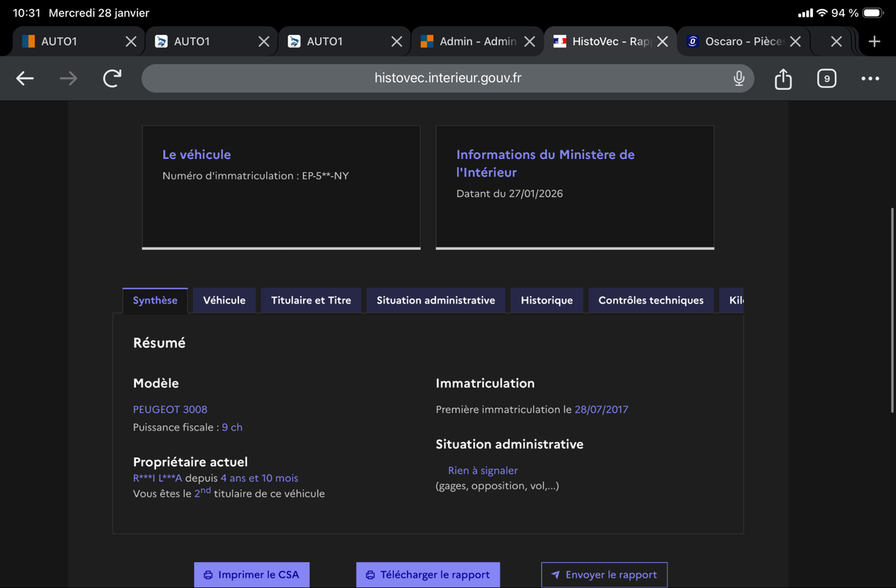
Task: Tap the histovec.interieur.gouv.fr address field
Action: click(448, 78)
